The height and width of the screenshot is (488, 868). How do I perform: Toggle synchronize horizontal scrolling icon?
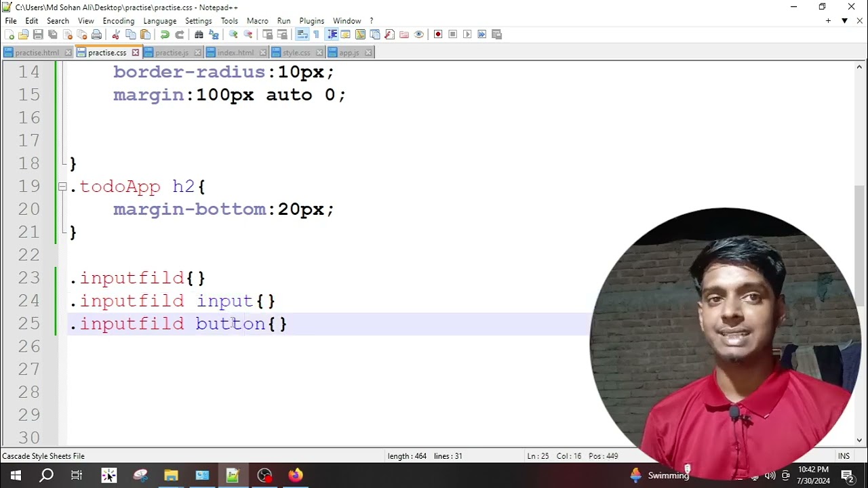click(x=282, y=35)
